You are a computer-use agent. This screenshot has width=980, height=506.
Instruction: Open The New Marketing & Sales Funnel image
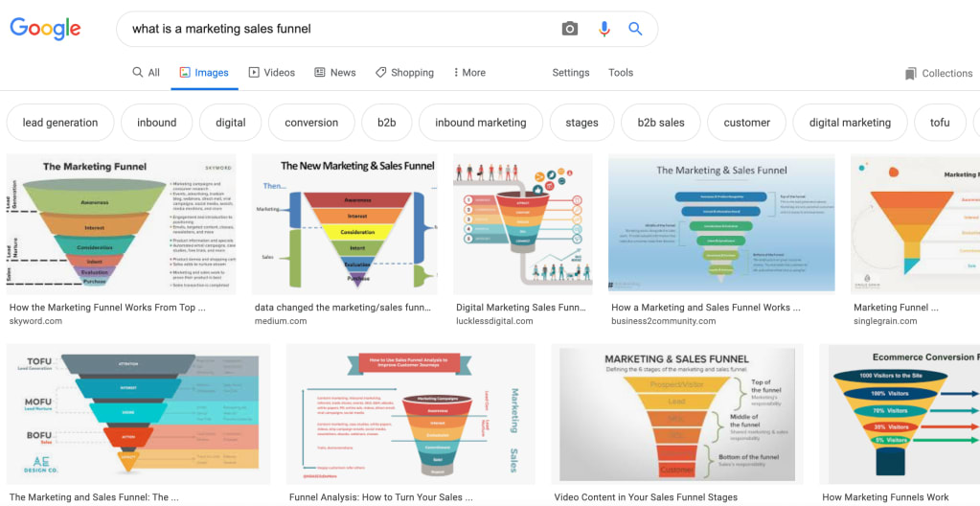pos(344,224)
